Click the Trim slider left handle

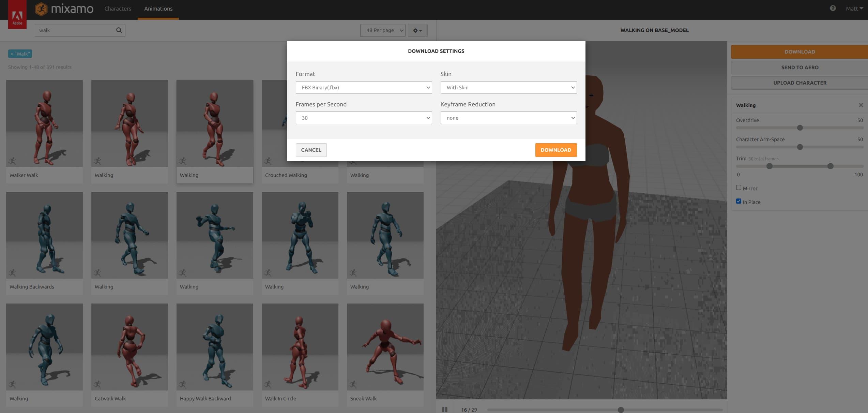769,166
